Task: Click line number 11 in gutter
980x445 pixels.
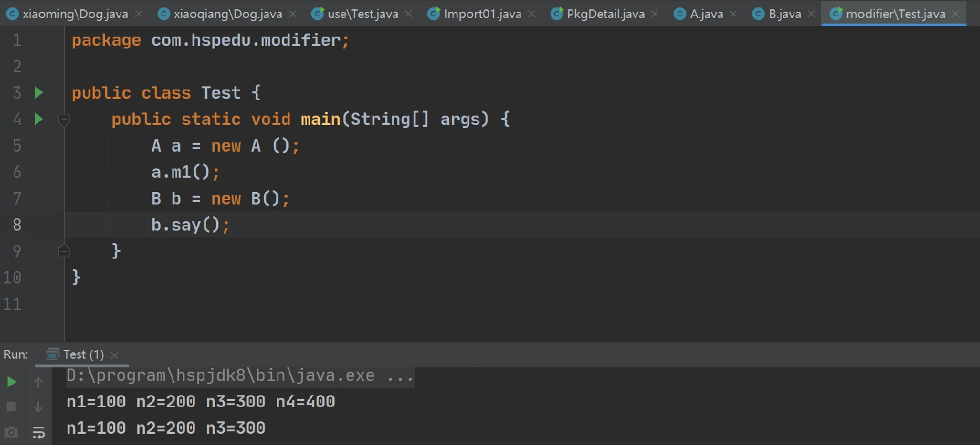Action: [12, 304]
